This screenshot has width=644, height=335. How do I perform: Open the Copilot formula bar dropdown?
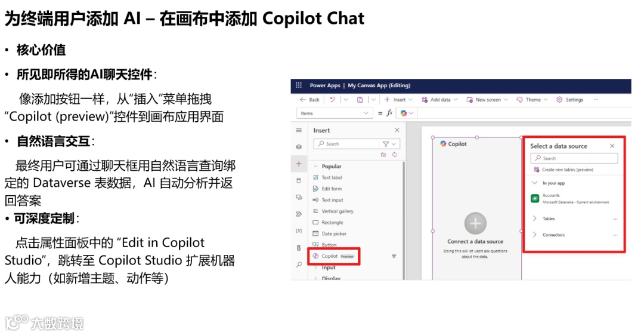click(407, 113)
